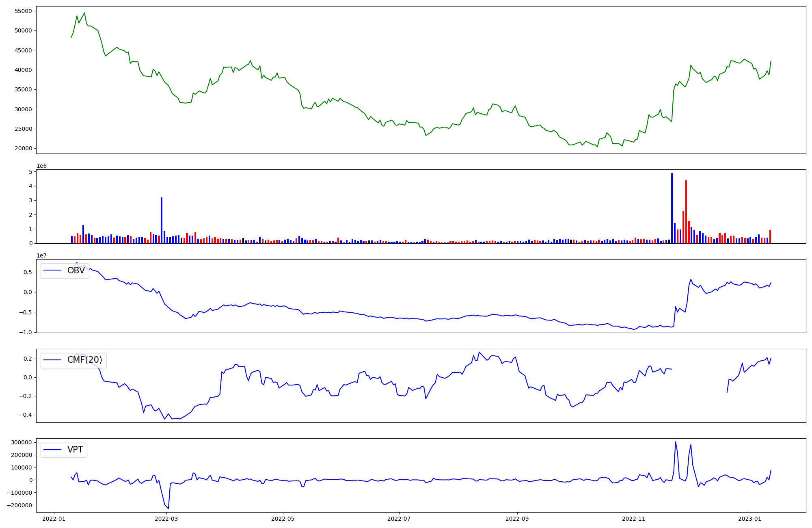Click the 2022-05 date tick label
The width and height of the screenshot is (812, 528).
click(x=283, y=518)
